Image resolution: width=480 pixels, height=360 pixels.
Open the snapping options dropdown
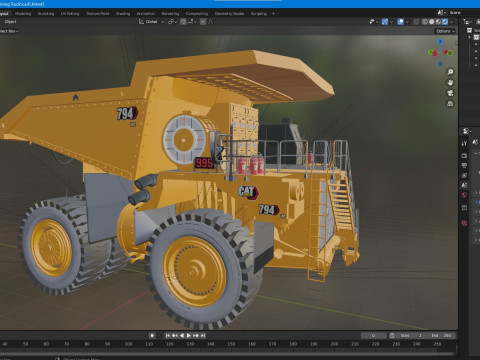click(192, 22)
